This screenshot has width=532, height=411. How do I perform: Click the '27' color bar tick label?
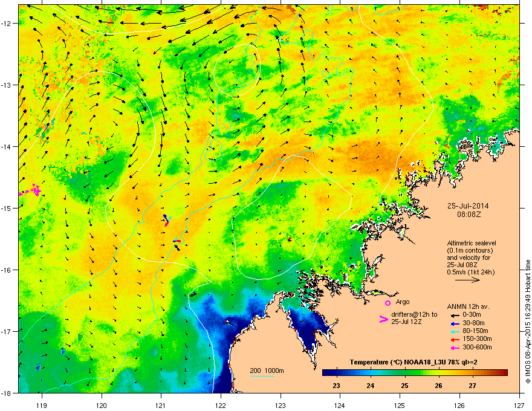(x=472, y=386)
